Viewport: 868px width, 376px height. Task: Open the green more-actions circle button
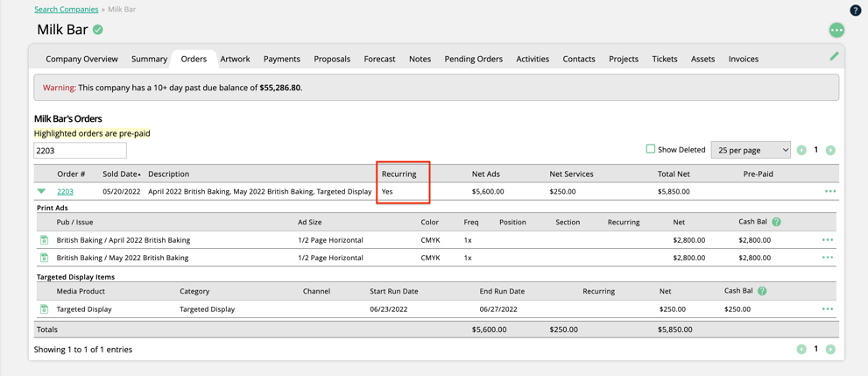[x=836, y=30]
